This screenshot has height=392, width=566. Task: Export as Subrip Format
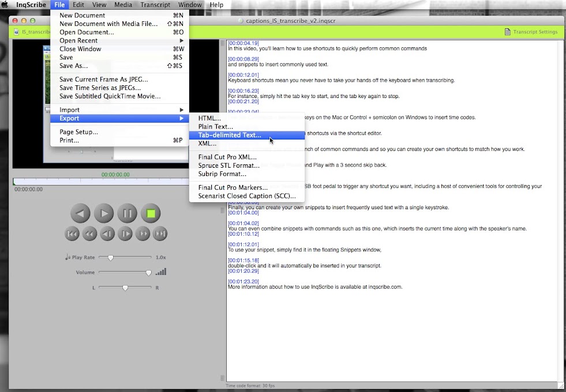(247, 174)
